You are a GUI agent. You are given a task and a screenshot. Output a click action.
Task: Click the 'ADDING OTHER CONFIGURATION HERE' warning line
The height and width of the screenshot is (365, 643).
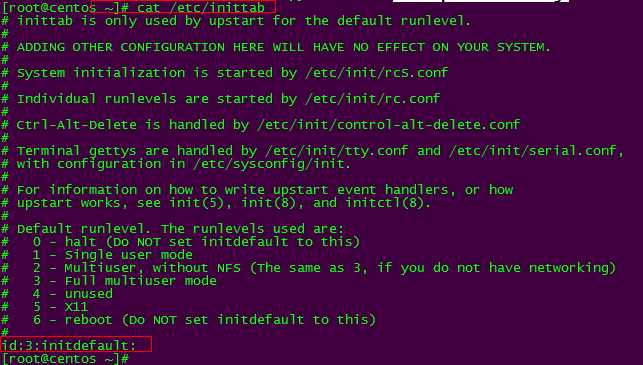coord(283,47)
